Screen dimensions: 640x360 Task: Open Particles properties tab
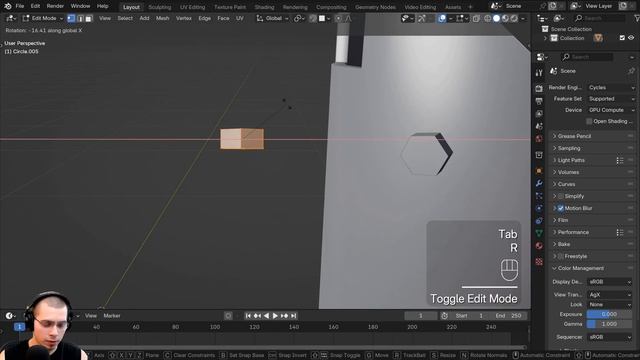tap(539, 196)
